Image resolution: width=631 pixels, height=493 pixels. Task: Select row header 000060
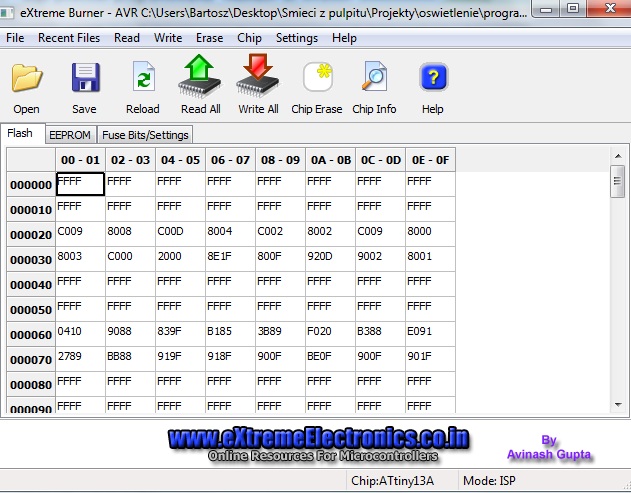31,334
